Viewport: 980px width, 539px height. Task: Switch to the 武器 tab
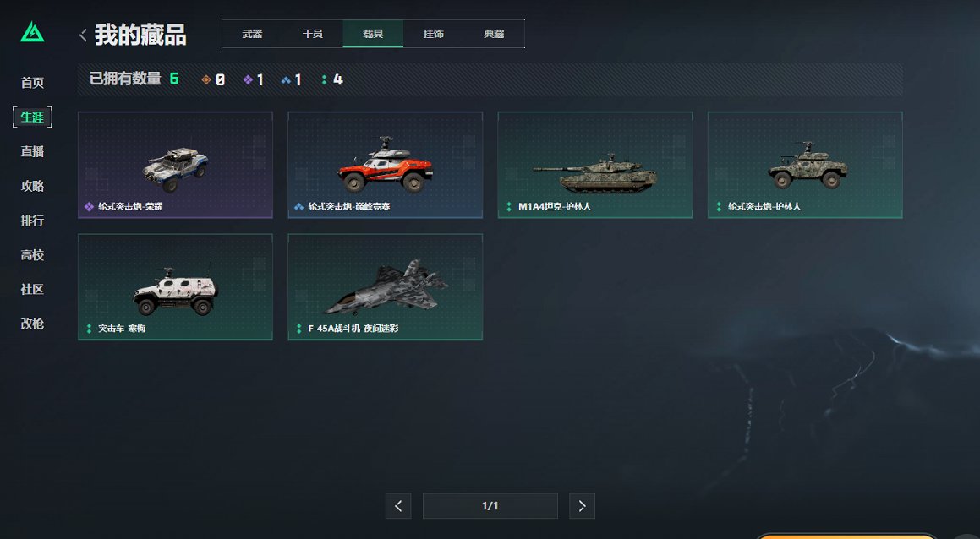pyautogui.click(x=252, y=34)
